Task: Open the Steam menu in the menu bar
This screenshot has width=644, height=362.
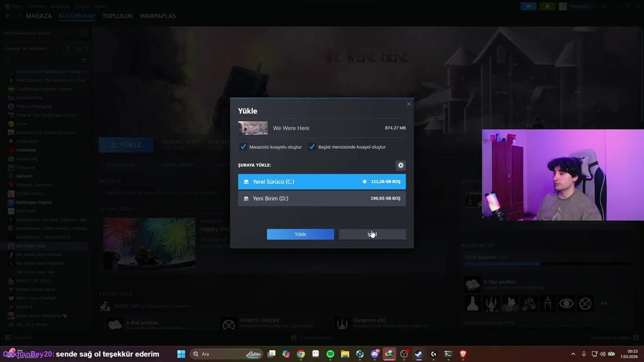Action: [x=18, y=6]
